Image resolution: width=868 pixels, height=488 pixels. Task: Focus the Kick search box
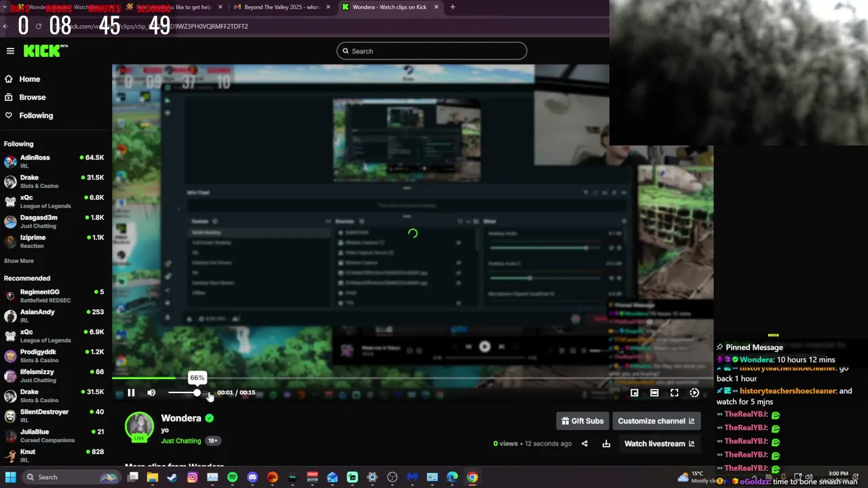431,51
